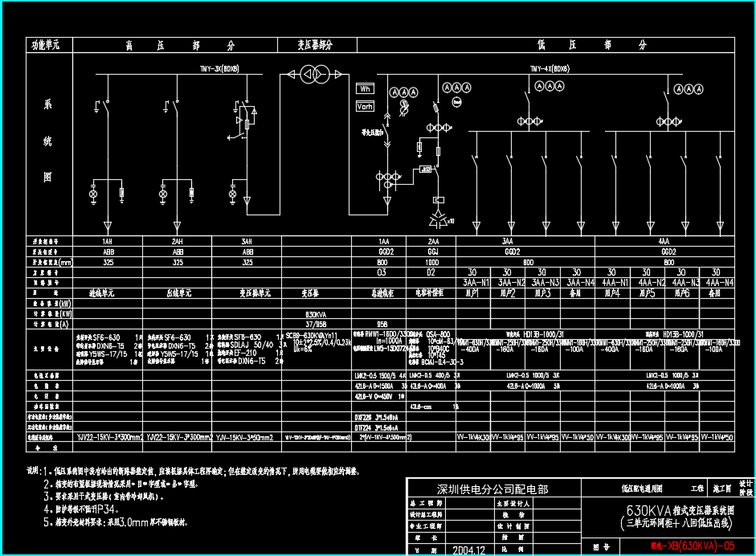The image size is (756, 556).
Task: Click note 5 about 3.0mm steel plate
Action: point(116,522)
